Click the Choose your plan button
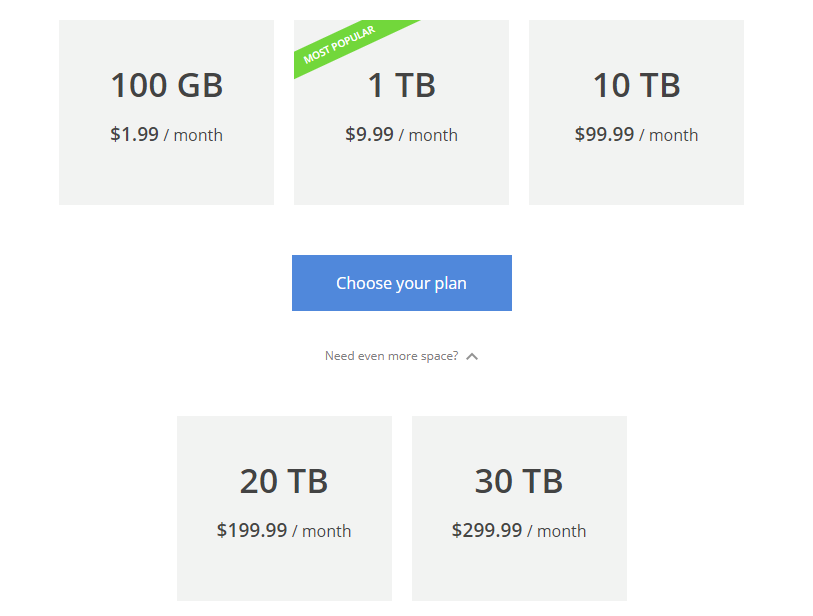Image resolution: width=813 pixels, height=616 pixels. tap(401, 283)
